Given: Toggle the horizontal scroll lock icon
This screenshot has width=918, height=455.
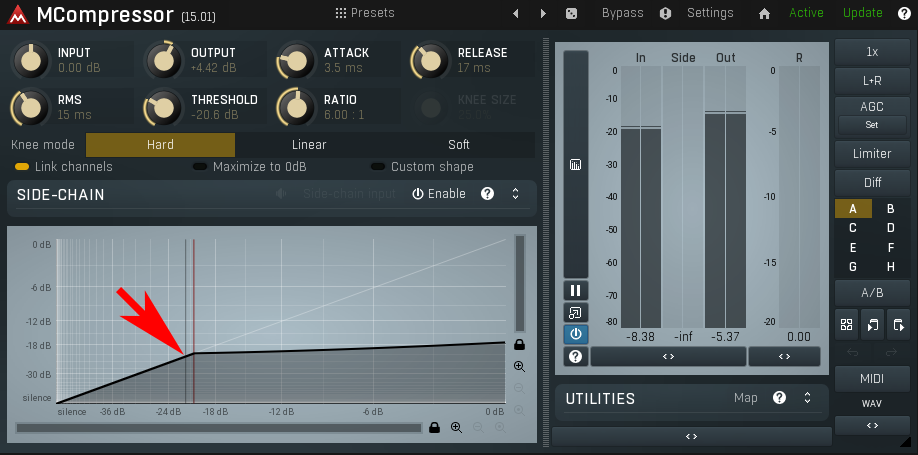Looking at the screenshot, I should (434, 427).
